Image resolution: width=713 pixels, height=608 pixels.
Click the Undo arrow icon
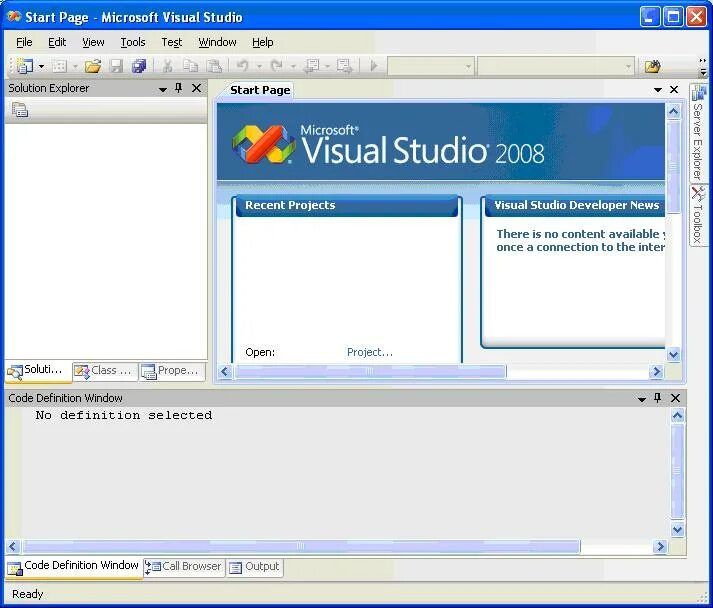242,66
